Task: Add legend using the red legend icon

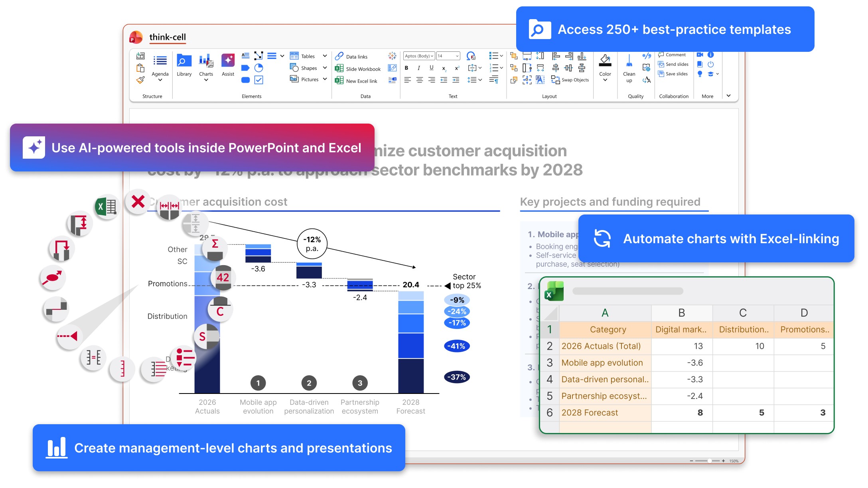Action: 184,358
